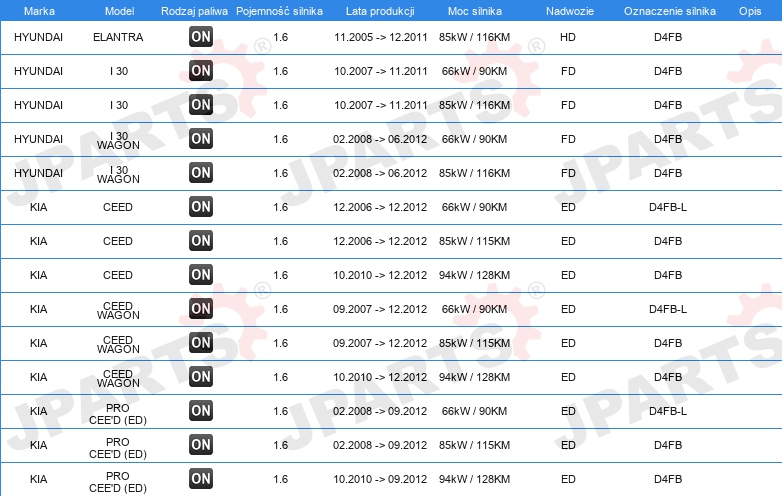Select the HD body code cell
Viewport: 782px width, 496px height.
(568, 37)
